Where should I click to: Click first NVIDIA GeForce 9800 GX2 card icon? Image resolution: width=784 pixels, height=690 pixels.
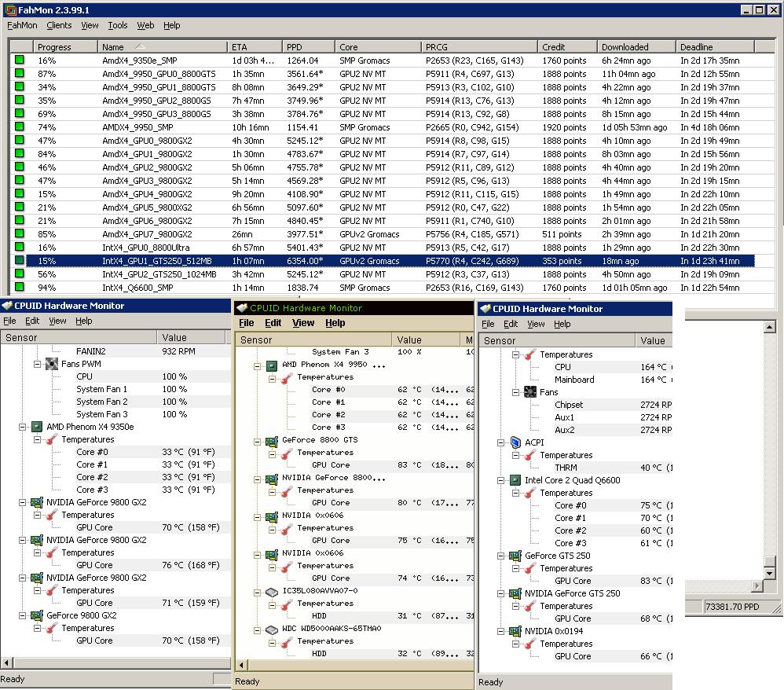pos(36,502)
